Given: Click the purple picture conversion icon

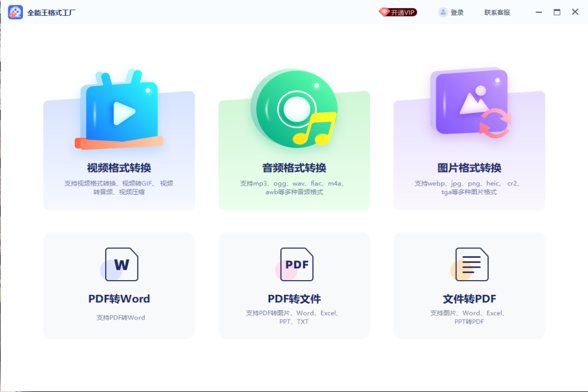Looking at the screenshot, I should tap(470, 103).
